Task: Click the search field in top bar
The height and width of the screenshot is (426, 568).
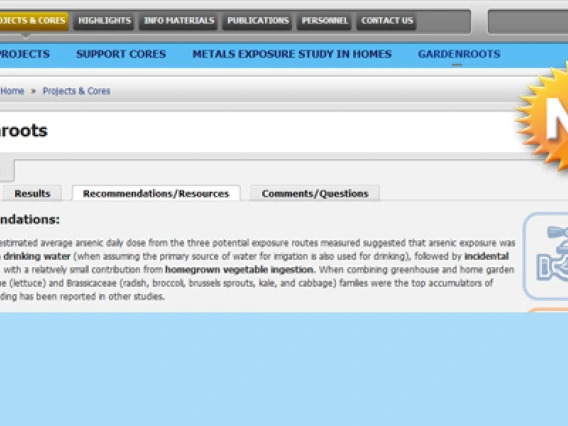Action: [x=528, y=22]
